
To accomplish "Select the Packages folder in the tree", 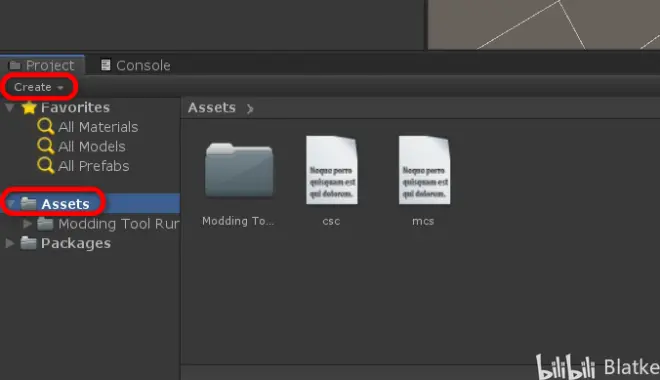I will 76,243.
